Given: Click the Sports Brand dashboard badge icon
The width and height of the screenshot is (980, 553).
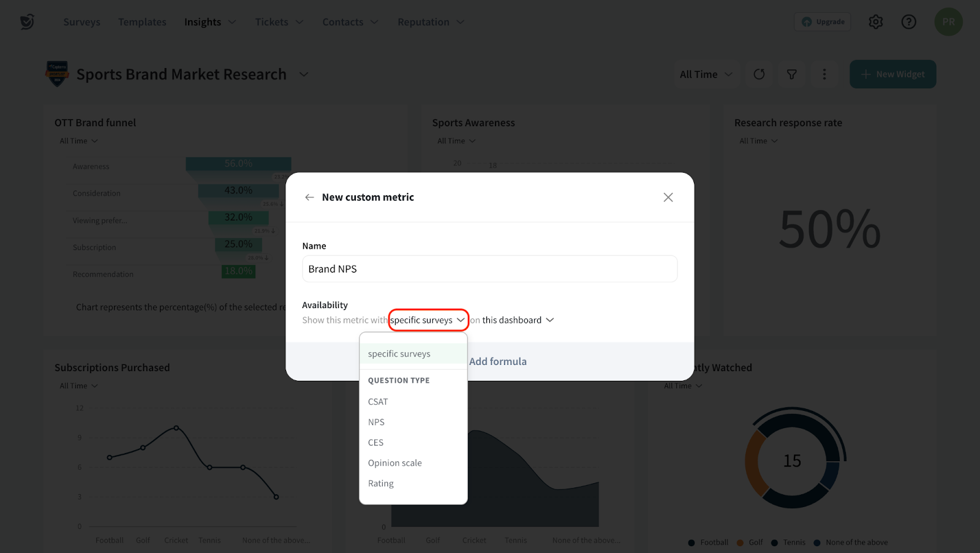Looking at the screenshot, I should (x=57, y=74).
